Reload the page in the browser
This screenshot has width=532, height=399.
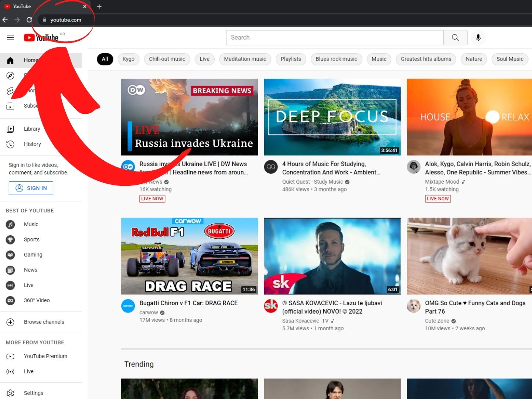(29, 20)
